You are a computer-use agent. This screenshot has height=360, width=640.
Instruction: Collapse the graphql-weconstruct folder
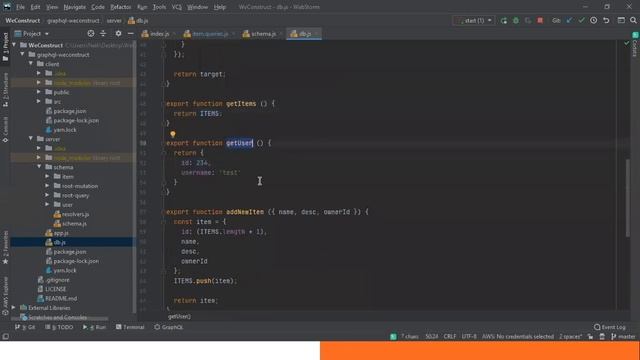point(23,54)
